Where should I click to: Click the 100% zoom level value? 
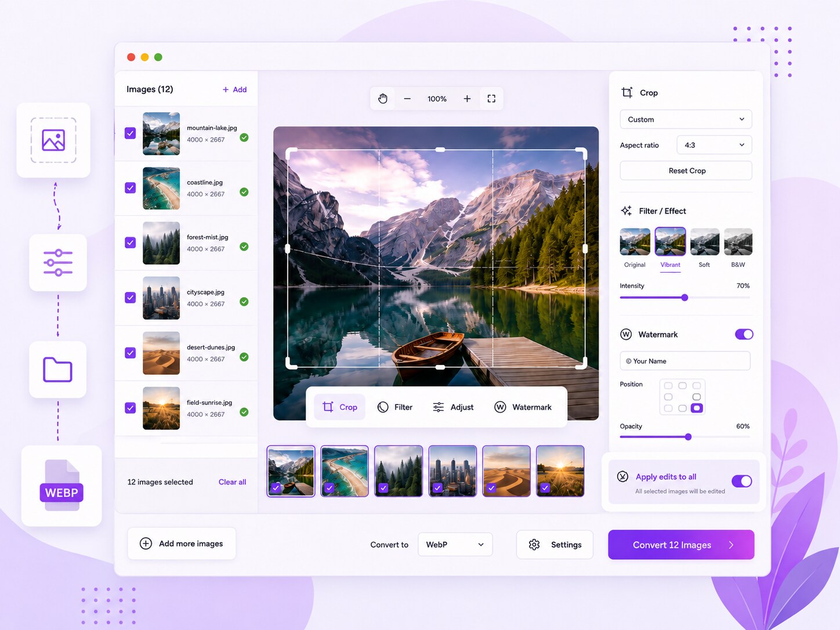coord(437,99)
